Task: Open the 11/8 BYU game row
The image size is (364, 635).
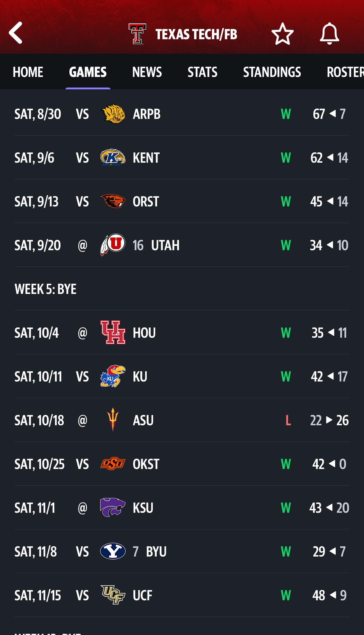Action: pos(182,551)
